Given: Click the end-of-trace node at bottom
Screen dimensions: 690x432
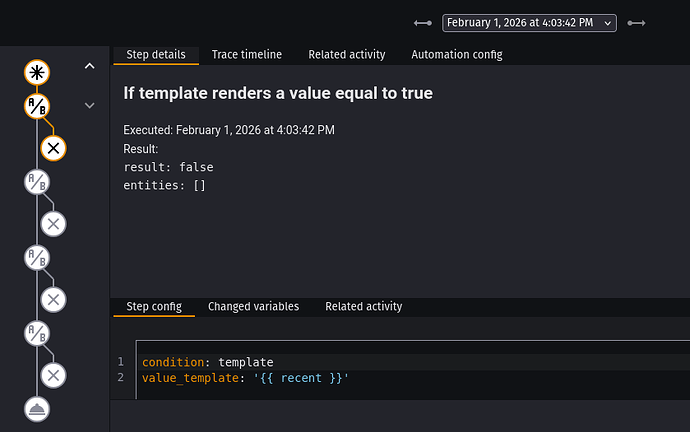Looking at the screenshot, I should click(38, 408).
